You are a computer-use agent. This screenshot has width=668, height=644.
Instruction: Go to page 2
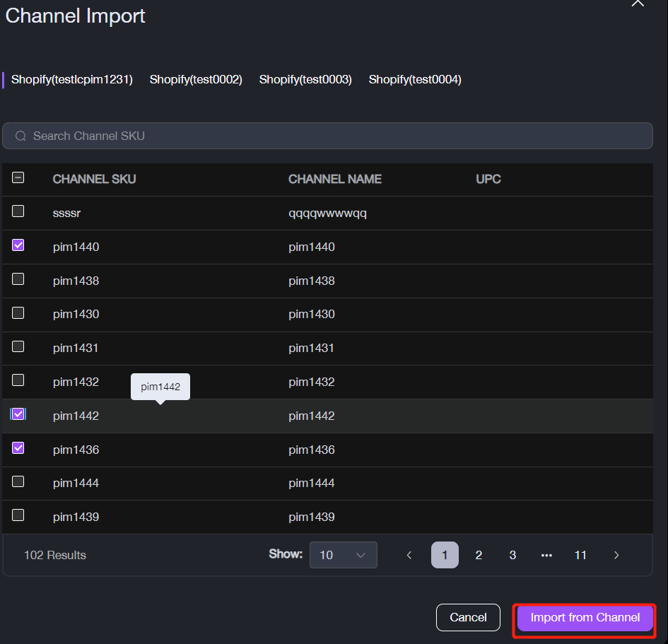(x=479, y=555)
